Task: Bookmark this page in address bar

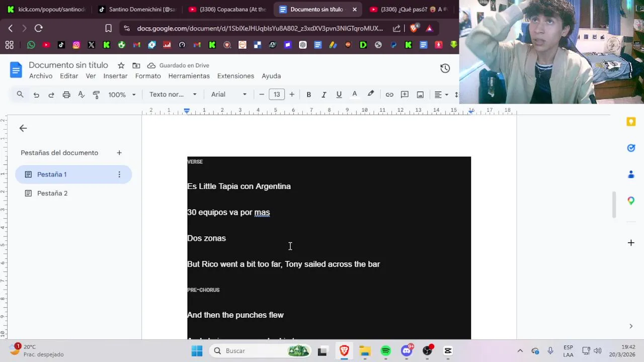Action: [x=108, y=28]
